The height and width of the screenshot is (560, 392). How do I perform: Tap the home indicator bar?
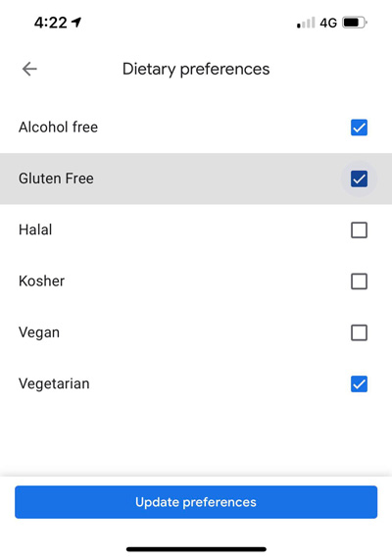pos(196,549)
